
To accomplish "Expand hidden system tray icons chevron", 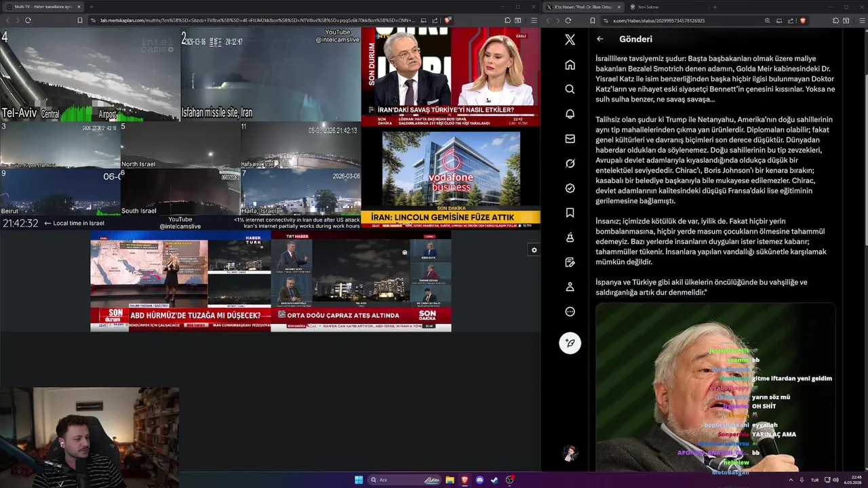I will tap(791, 480).
